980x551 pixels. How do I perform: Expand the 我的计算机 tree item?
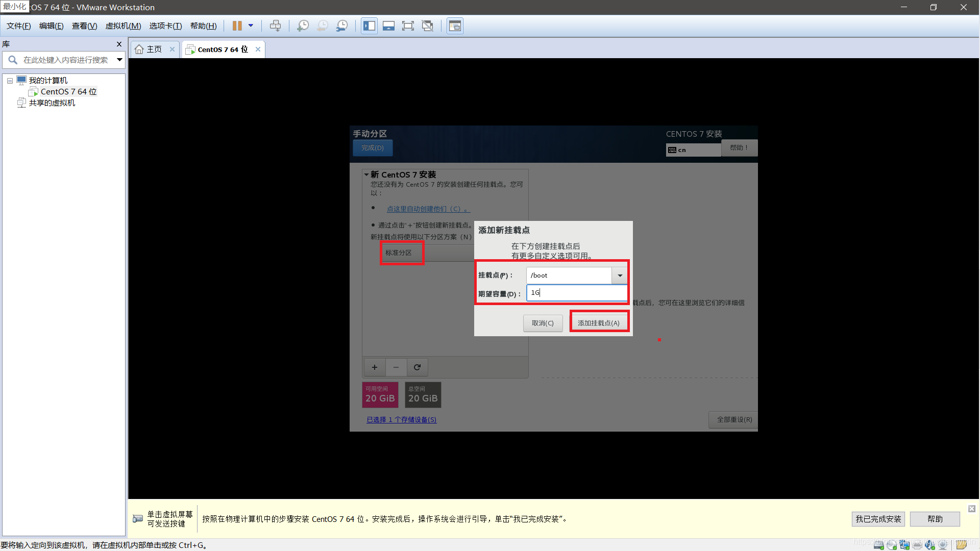(x=8, y=80)
